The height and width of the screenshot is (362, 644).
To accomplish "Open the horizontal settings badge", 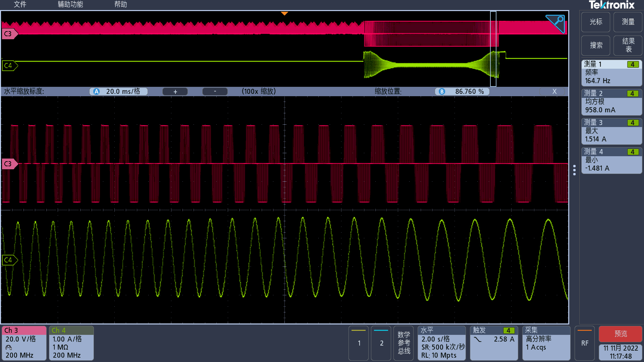I will 442,343.
